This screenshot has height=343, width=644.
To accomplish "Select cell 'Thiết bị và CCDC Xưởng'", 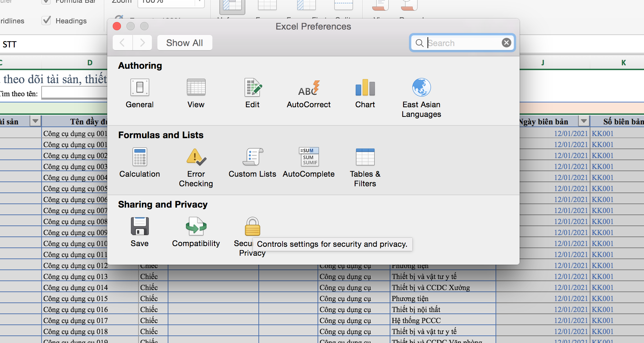I will pyautogui.click(x=443, y=287).
